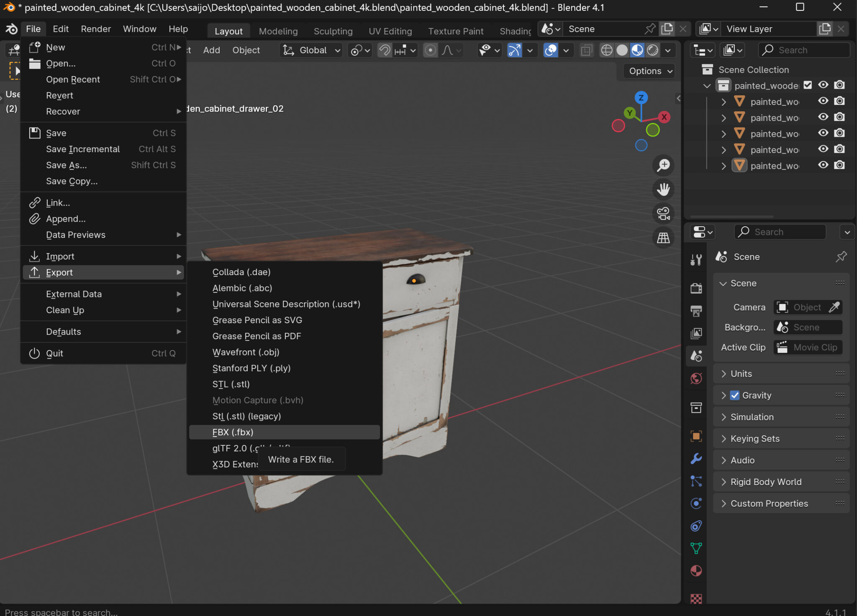Image resolution: width=857 pixels, height=616 pixels.
Task: Select the Physics properties tab
Action: tap(696, 504)
